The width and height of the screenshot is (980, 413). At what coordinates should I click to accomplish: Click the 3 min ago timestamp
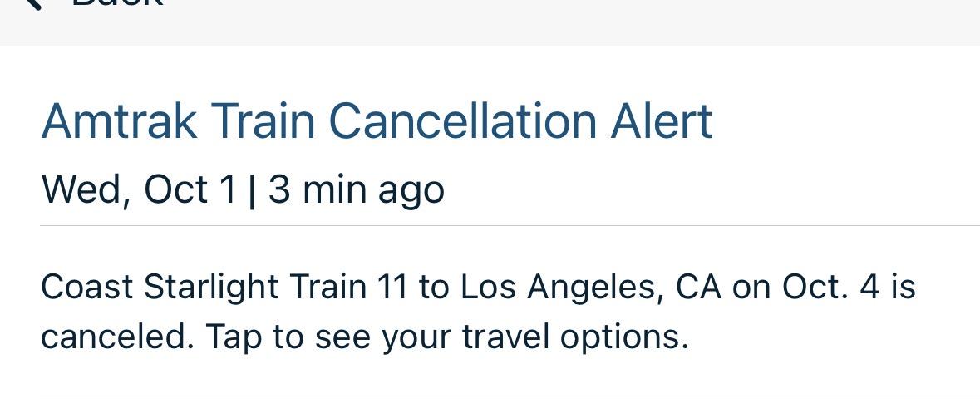pos(356,189)
